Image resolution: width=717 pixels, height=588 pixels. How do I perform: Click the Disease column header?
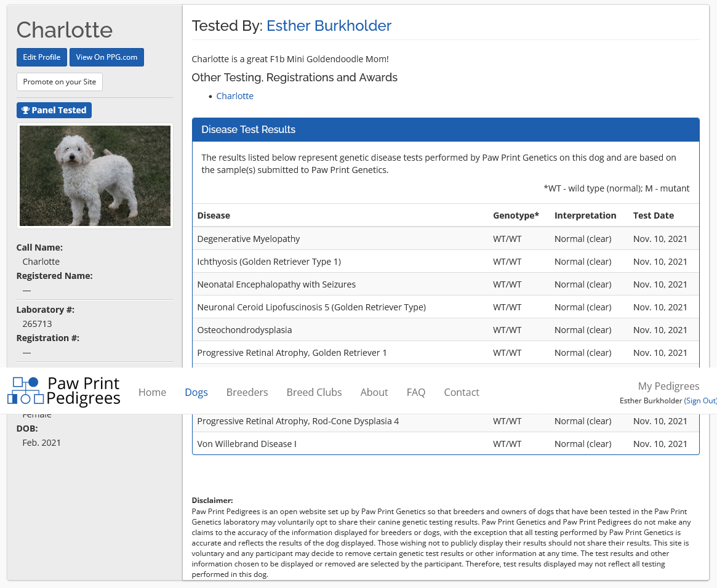click(214, 215)
